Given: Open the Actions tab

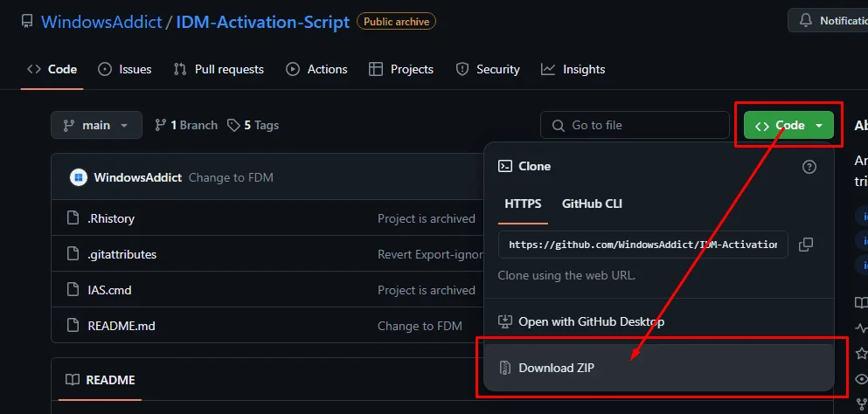Looking at the screenshot, I should (316, 69).
